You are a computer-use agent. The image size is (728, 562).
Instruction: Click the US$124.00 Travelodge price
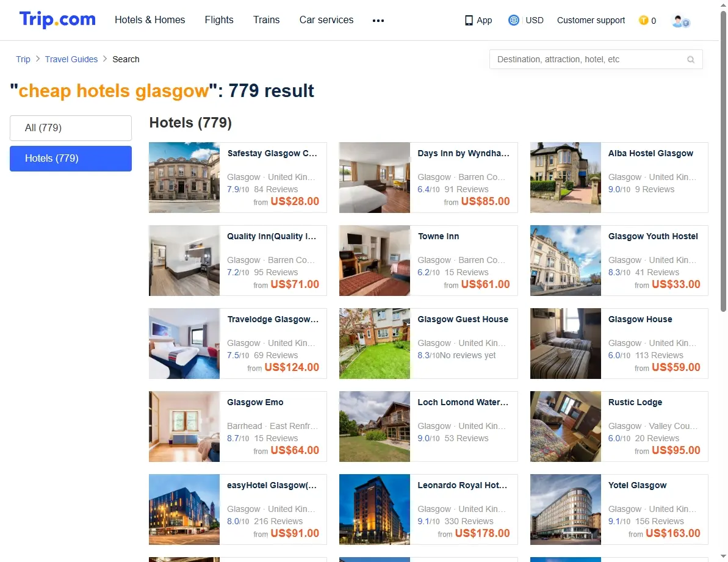tap(292, 367)
